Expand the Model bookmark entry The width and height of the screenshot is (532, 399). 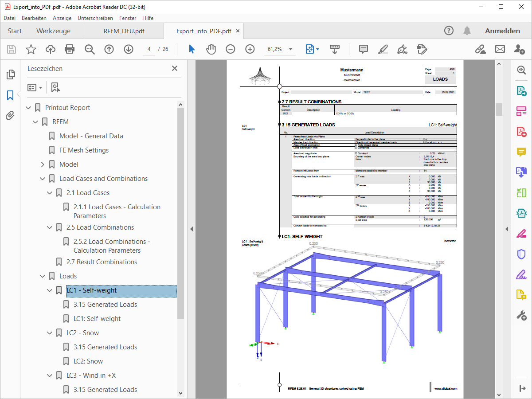tap(42, 164)
